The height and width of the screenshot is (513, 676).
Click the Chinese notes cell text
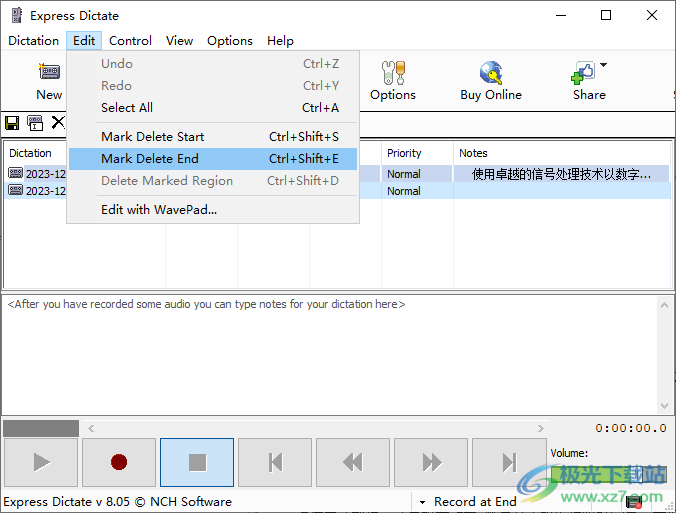click(561, 174)
